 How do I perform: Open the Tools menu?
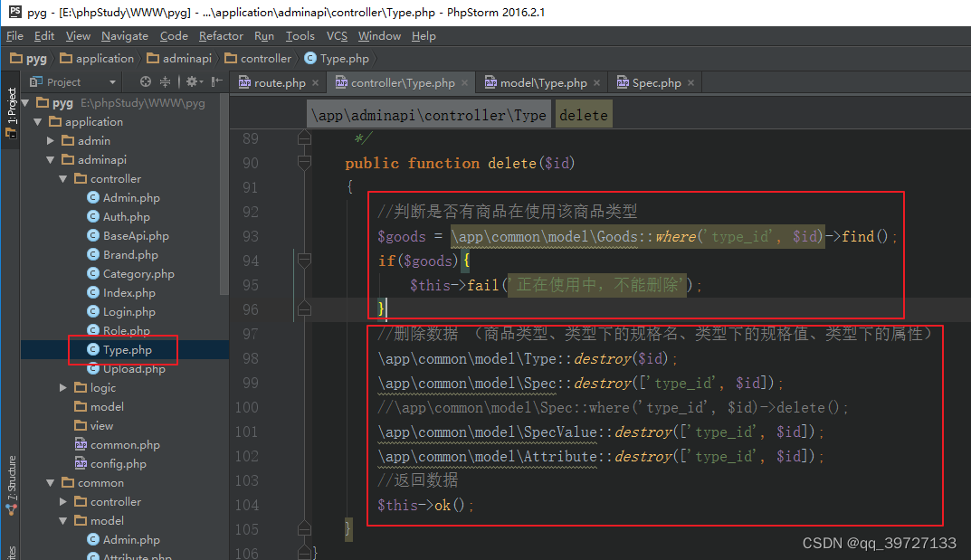coord(300,36)
